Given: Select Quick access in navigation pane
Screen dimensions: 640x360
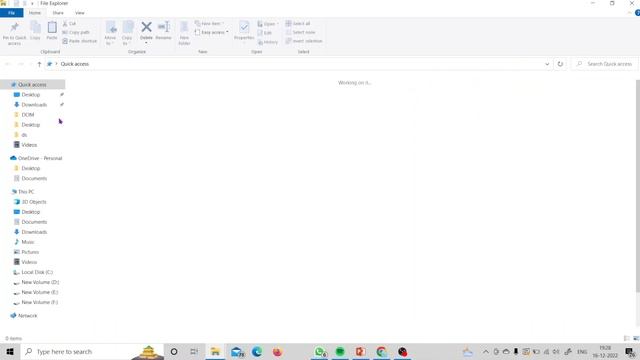Looking at the screenshot, I should pyautogui.click(x=33, y=84).
